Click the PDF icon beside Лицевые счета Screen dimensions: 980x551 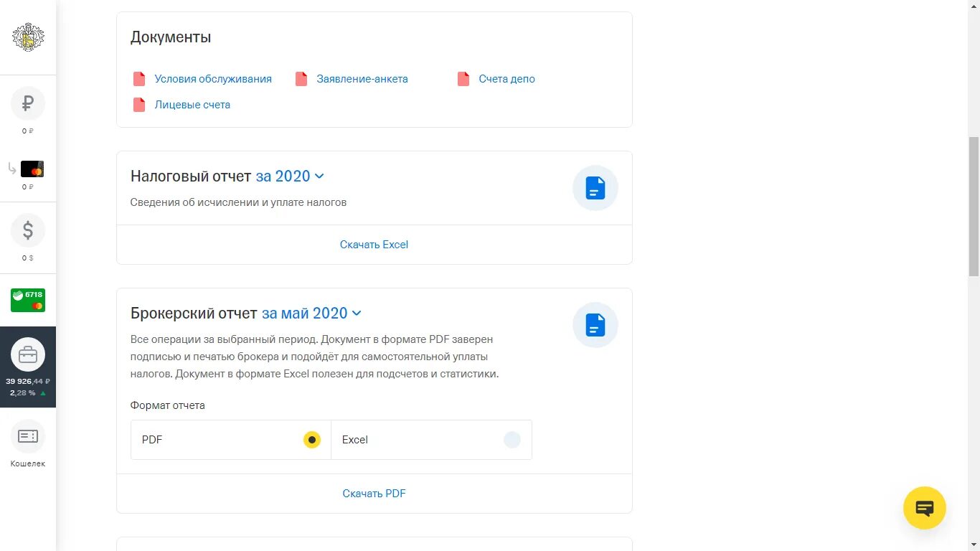coord(139,105)
